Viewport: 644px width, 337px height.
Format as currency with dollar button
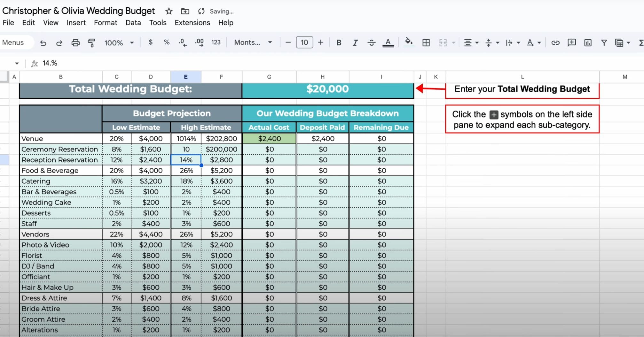[151, 42]
